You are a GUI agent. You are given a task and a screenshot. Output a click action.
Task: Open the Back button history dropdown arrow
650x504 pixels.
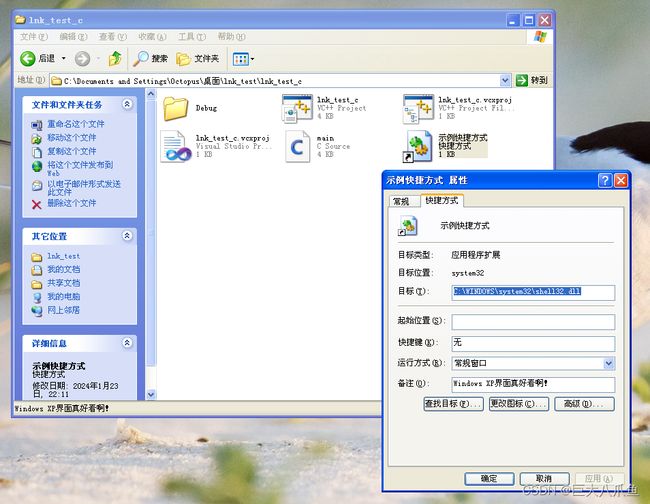63,58
